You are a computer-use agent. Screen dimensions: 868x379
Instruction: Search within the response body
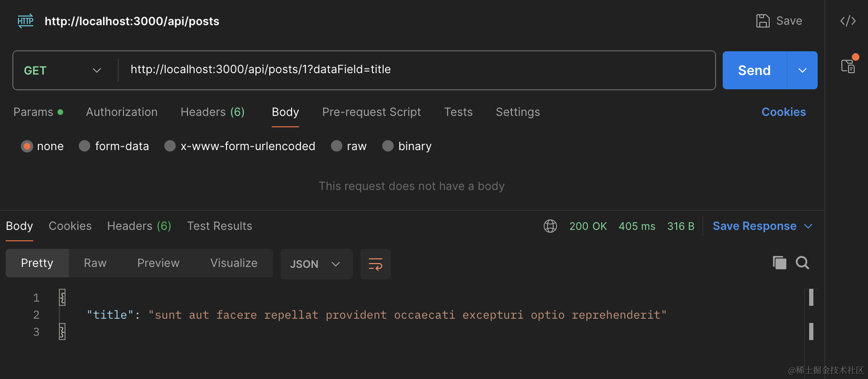click(x=802, y=263)
